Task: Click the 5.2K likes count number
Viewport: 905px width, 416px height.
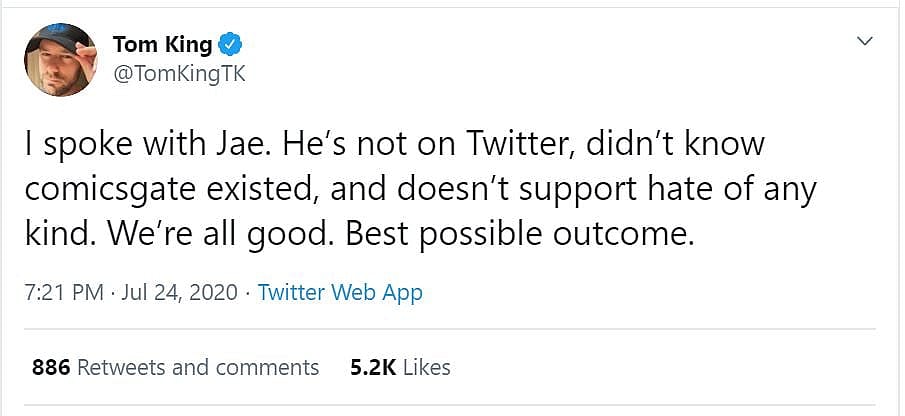Action: 372,367
